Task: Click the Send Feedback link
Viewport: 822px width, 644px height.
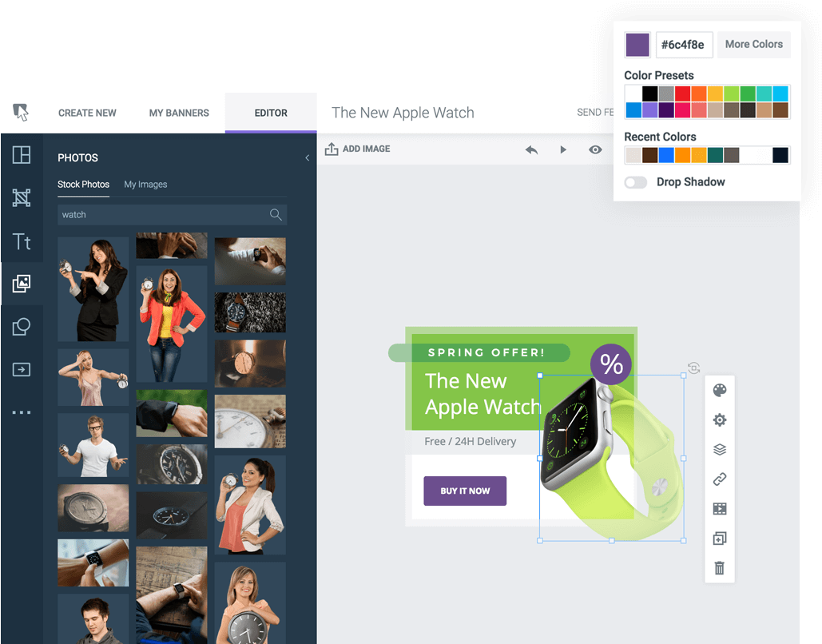Action: click(595, 113)
